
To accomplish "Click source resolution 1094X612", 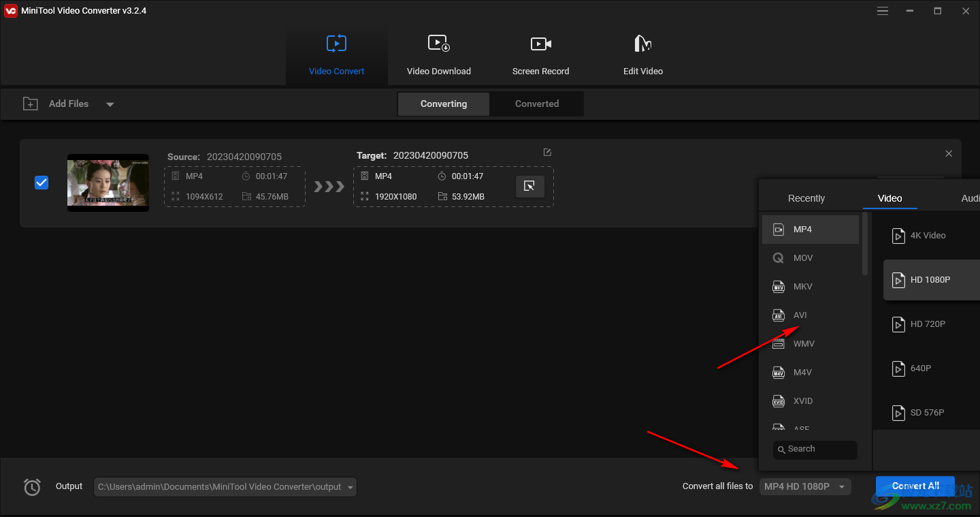I will [x=204, y=197].
